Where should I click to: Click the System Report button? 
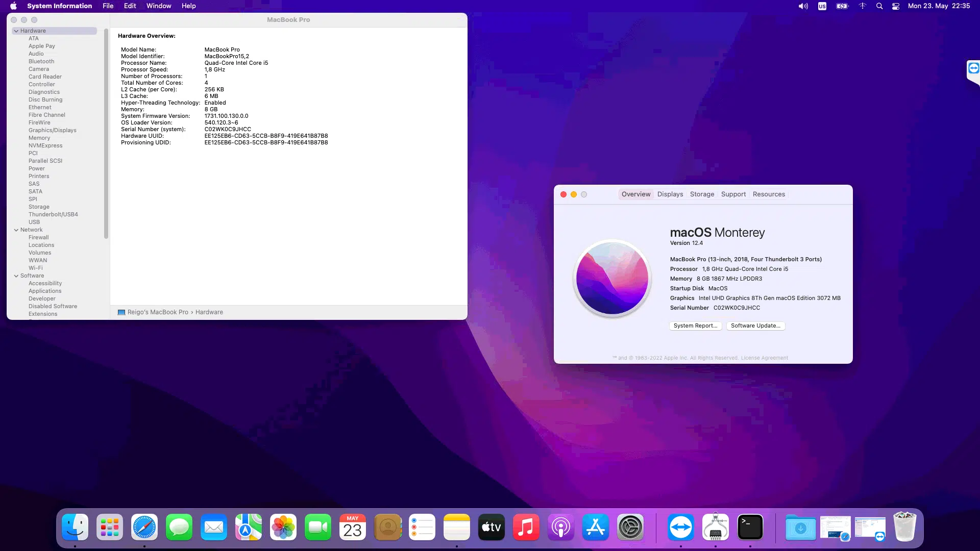click(x=695, y=326)
